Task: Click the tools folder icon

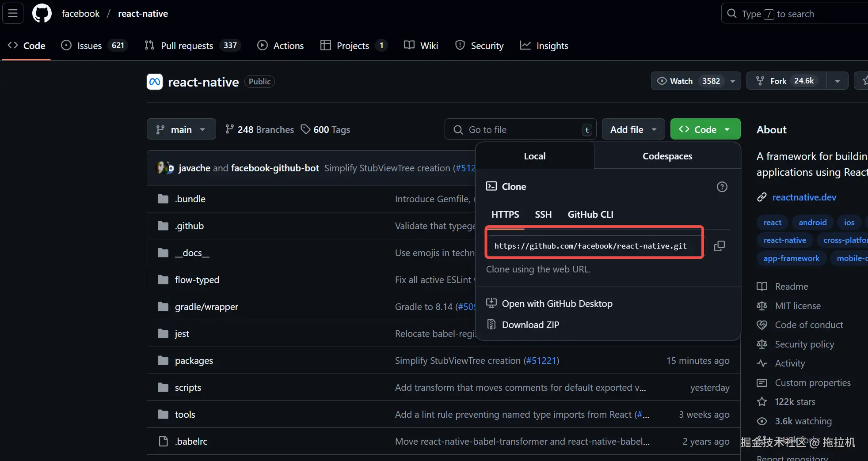Action: 163,414
